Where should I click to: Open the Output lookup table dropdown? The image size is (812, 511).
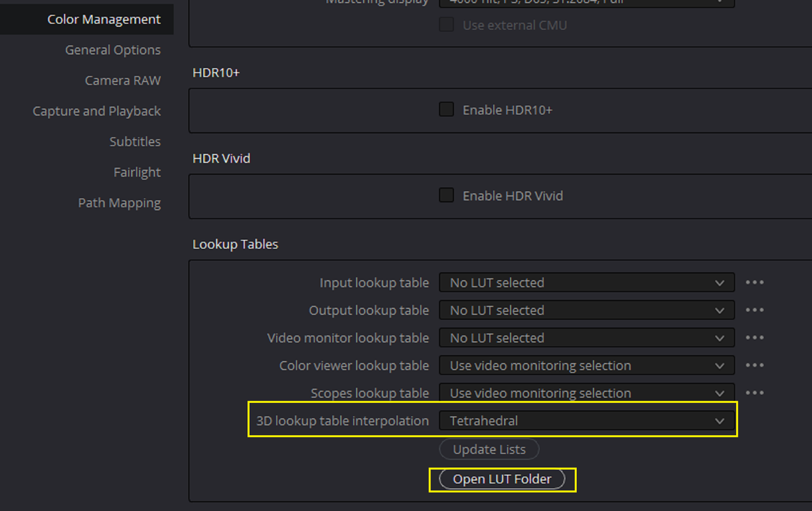click(x=586, y=310)
